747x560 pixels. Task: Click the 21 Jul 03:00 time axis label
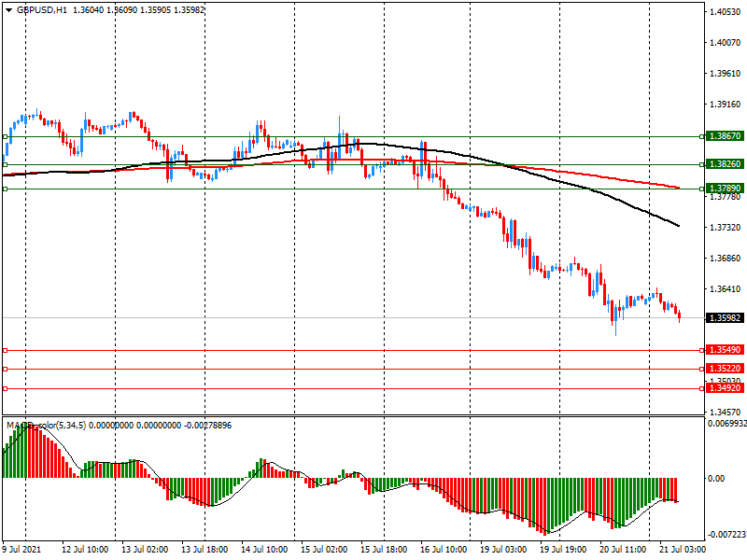684,550
